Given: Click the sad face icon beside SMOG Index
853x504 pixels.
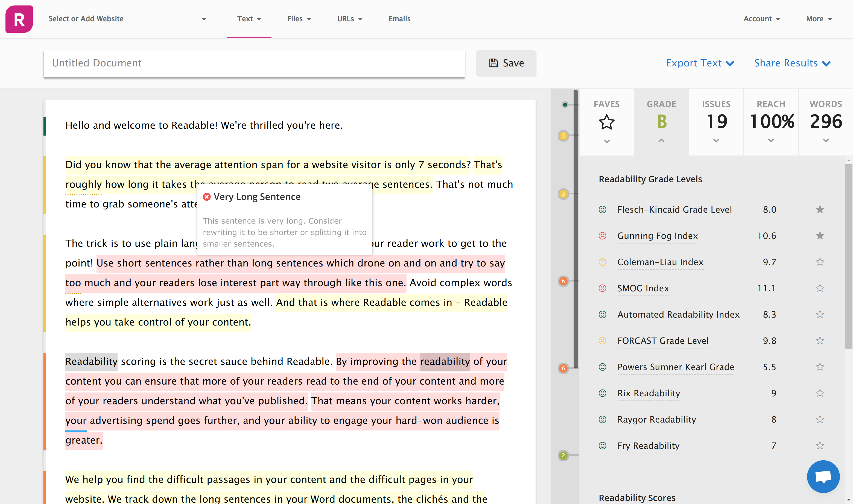Looking at the screenshot, I should 603,288.
